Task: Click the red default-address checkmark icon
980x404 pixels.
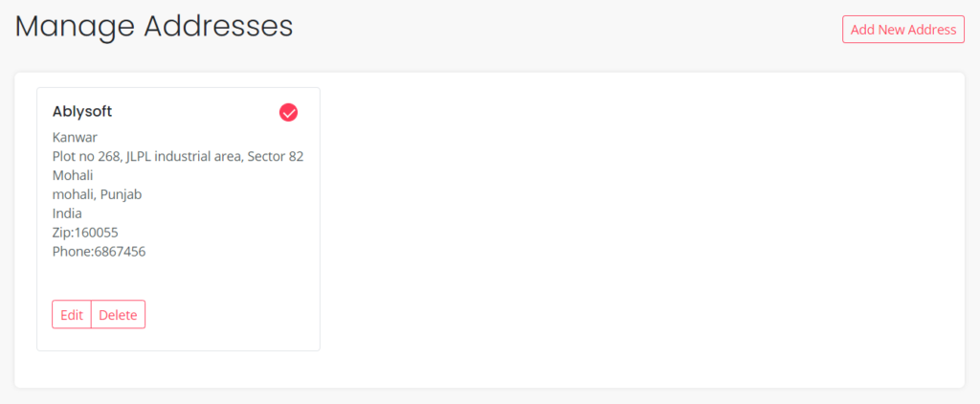Action: 288,113
